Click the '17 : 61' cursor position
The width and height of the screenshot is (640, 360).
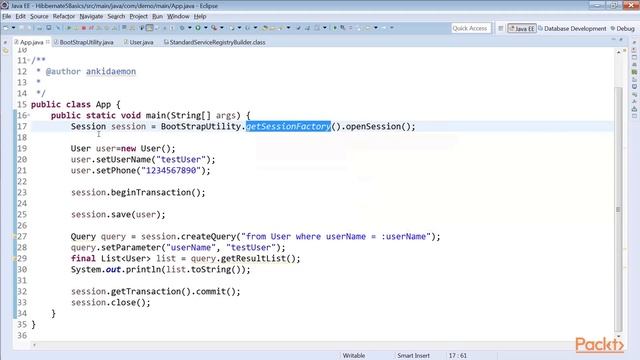457,356
